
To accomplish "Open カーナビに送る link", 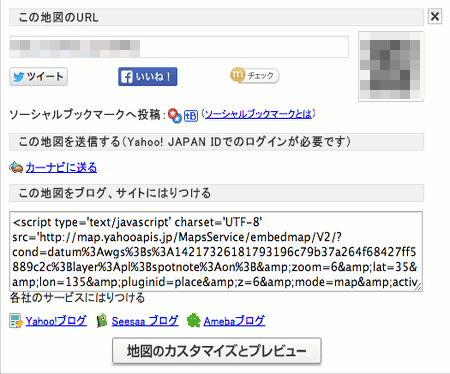I will point(61,167).
